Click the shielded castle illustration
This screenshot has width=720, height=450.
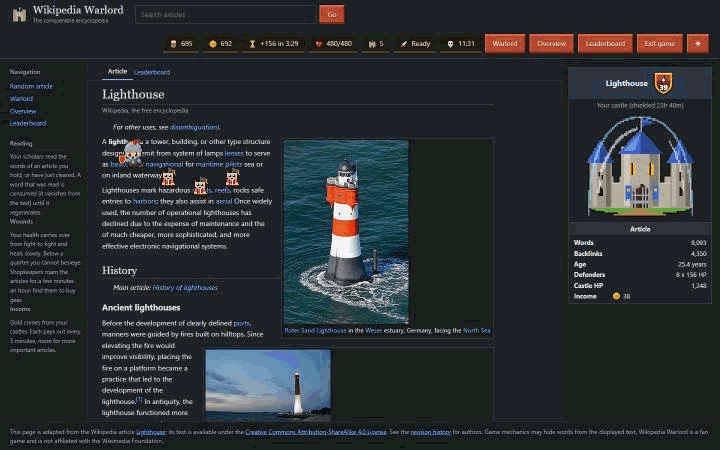click(x=640, y=166)
